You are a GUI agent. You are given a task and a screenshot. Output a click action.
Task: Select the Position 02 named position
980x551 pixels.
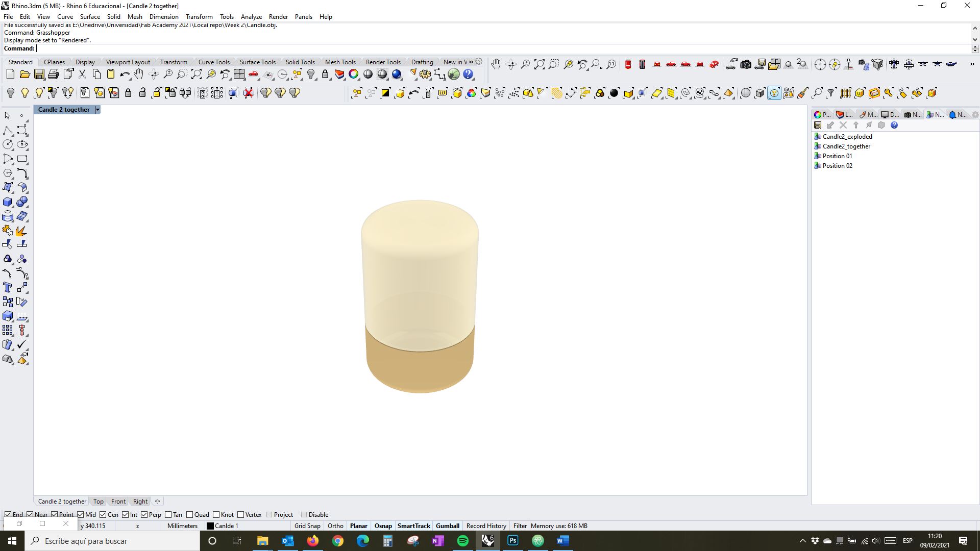(x=837, y=166)
